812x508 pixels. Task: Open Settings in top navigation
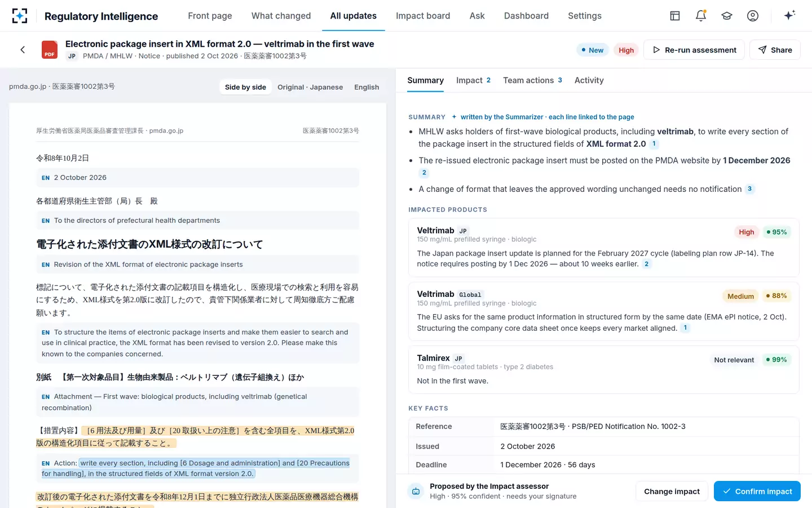coord(585,16)
